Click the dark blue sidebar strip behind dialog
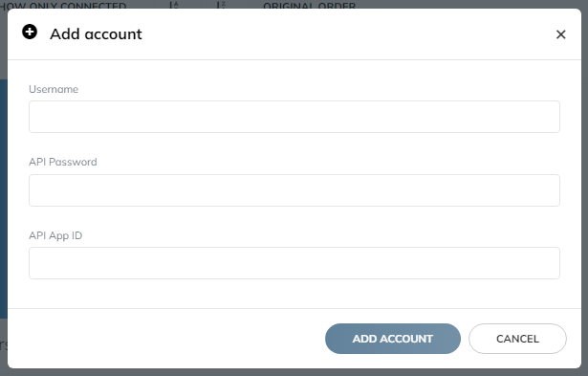The image size is (588, 376). coord(4,199)
